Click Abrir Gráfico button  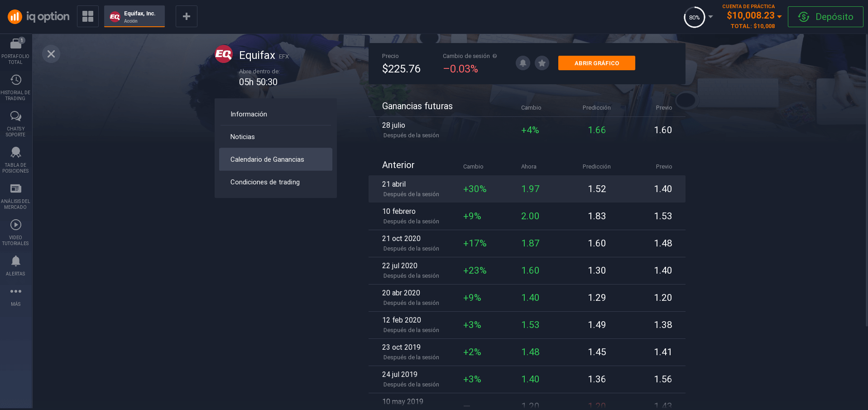[597, 63]
